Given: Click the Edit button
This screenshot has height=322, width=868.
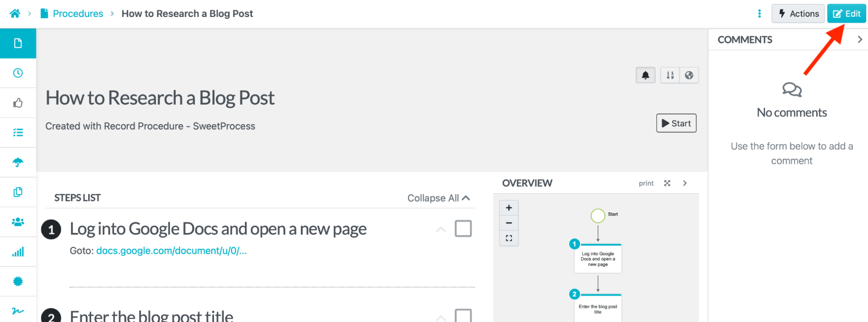Looking at the screenshot, I should [x=846, y=13].
